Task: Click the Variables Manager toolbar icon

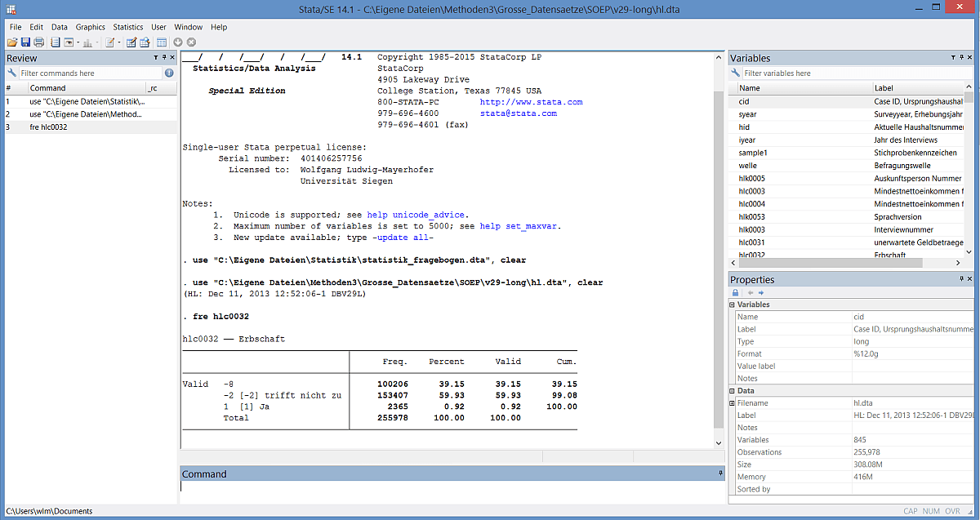Action: tap(162, 42)
